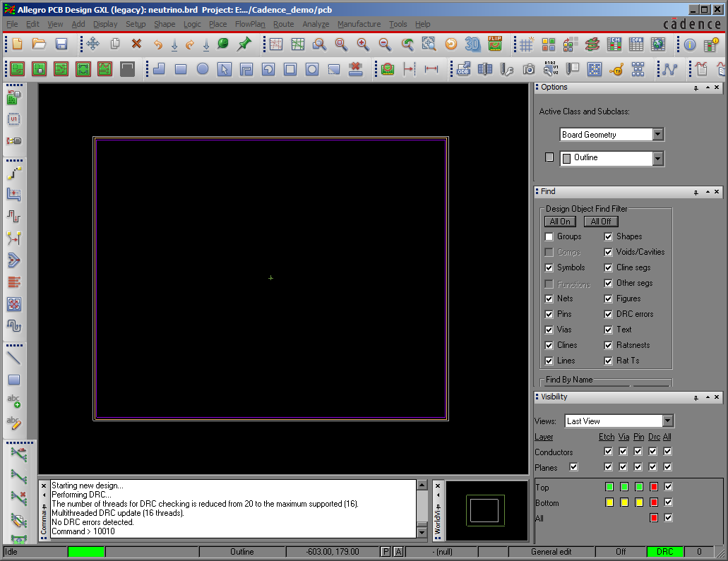Click the Zoom In magnifier icon
The height and width of the screenshot is (561, 728).
pos(363,44)
